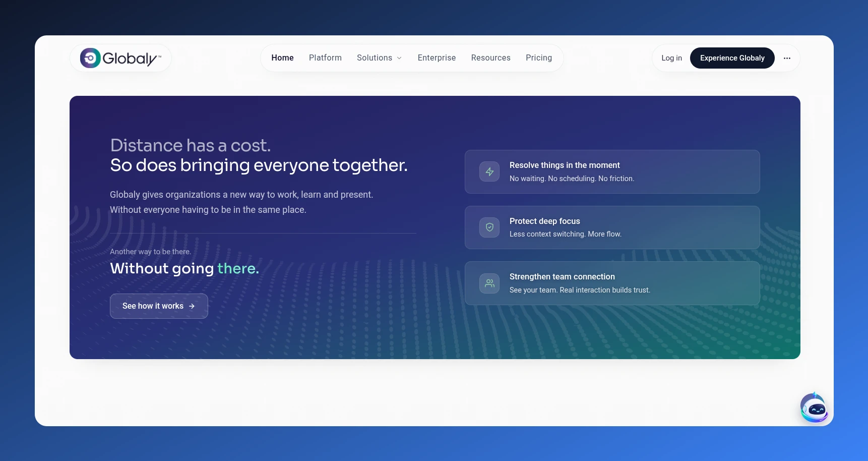Click the 'Another way to be there.' text
This screenshot has width=868, height=461.
click(x=150, y=252)
